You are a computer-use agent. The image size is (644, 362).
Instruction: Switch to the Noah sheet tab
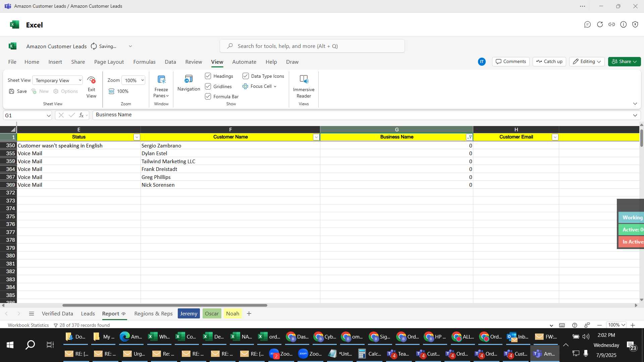click(x=232, y=314)
